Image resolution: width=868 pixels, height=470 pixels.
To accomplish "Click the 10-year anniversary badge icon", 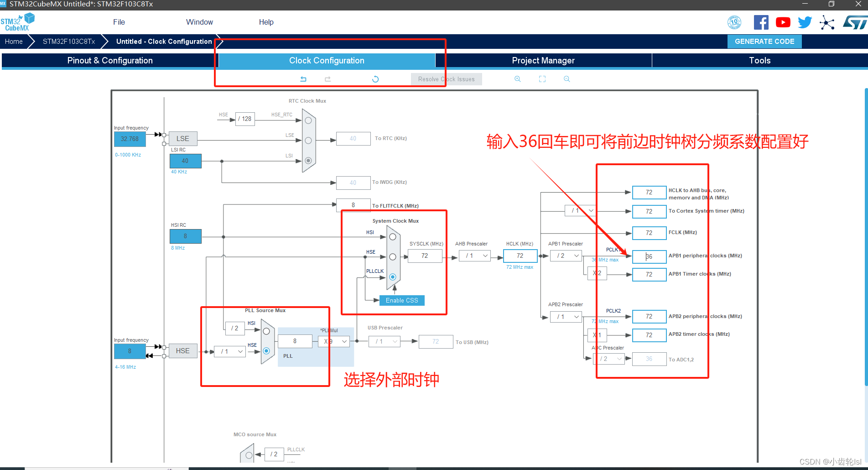I will [734, 22].
